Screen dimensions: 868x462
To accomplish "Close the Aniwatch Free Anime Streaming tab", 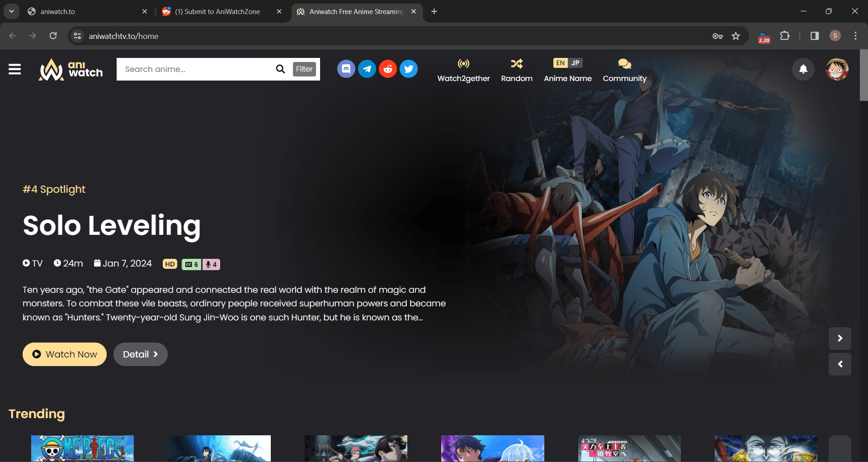I will 414,11.
